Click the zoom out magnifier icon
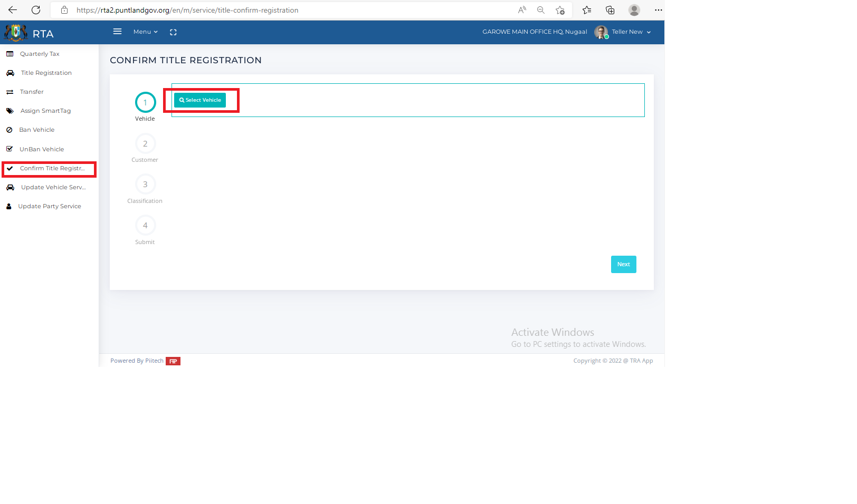The width and height of the screenshot is (857, 504). pyautogui.click(x=541, y=10)
